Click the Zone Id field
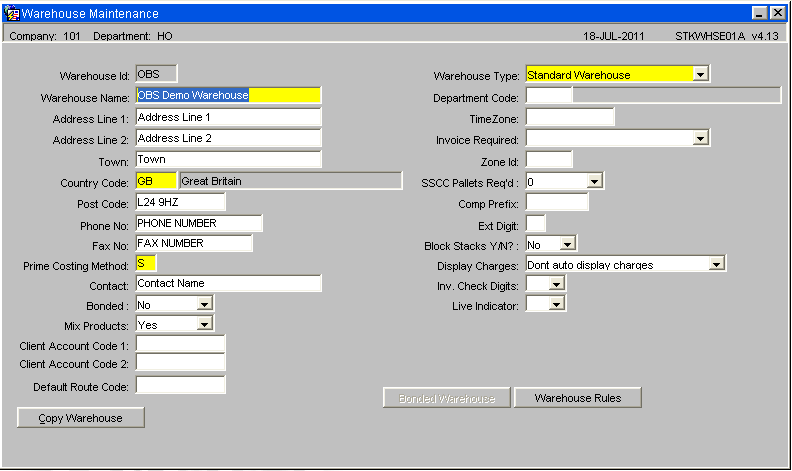This screenshot has height=471, width=792. coord(549,159)
